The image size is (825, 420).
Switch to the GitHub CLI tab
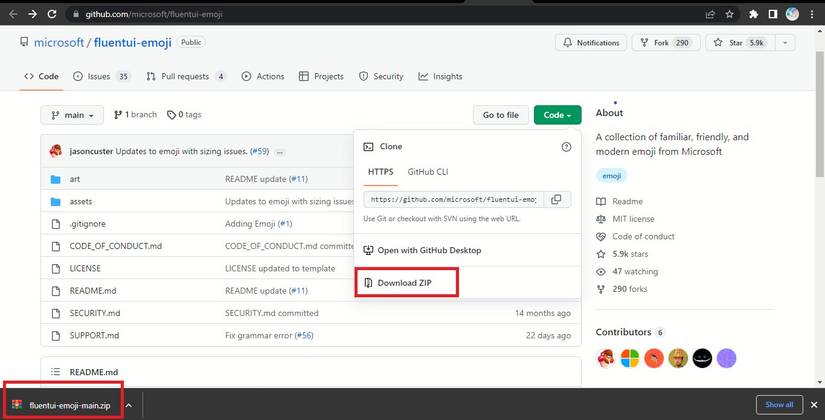[428, 172]
